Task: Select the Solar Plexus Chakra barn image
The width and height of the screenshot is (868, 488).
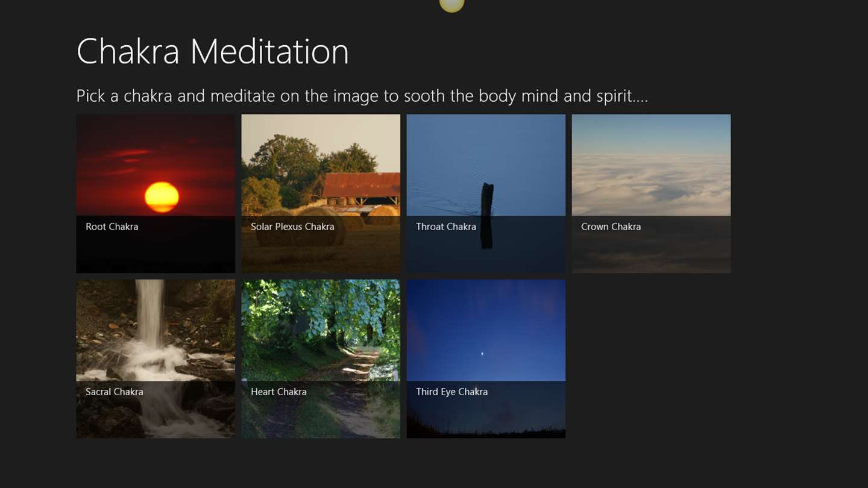Action: (321, 193)
